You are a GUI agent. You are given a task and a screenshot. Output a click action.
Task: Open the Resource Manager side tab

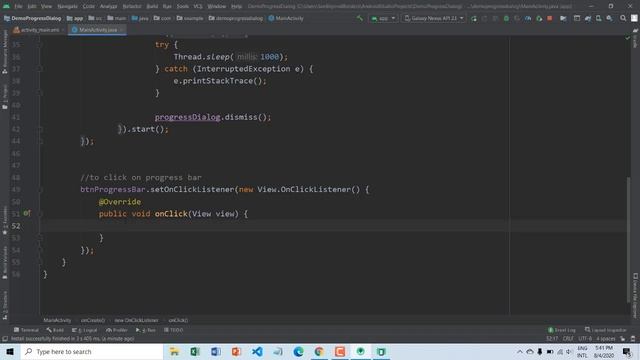coord(4,52)
